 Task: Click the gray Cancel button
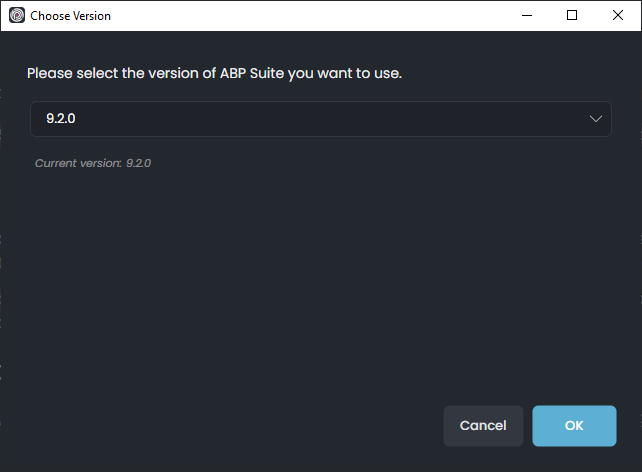click(483, 425)
